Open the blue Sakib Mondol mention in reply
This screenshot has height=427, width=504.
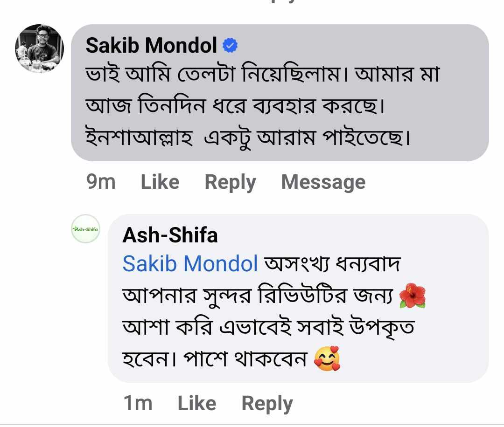(x=190, y=264)
